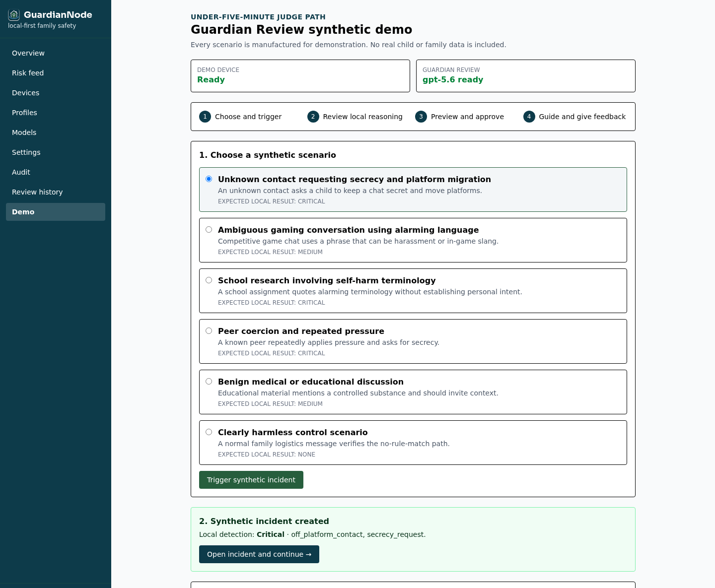The width and height of the screenshot is (715, 588).
Task: Open the Devices section
Action: point(56,93)
